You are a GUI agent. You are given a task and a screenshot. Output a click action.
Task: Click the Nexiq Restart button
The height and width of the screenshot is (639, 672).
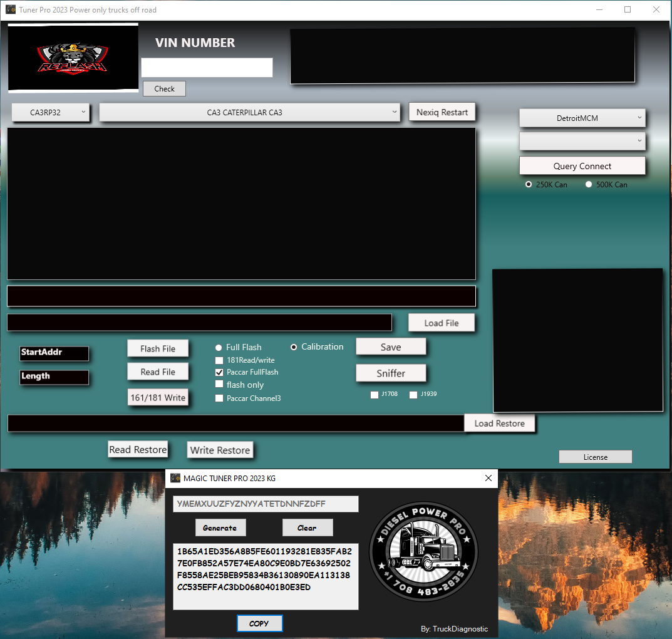[442, 112]
